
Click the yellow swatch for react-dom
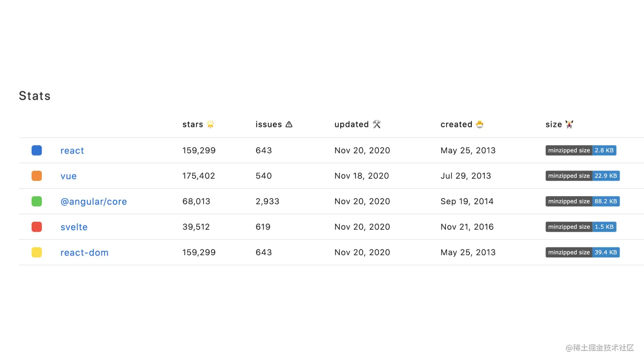click(37, 252)
